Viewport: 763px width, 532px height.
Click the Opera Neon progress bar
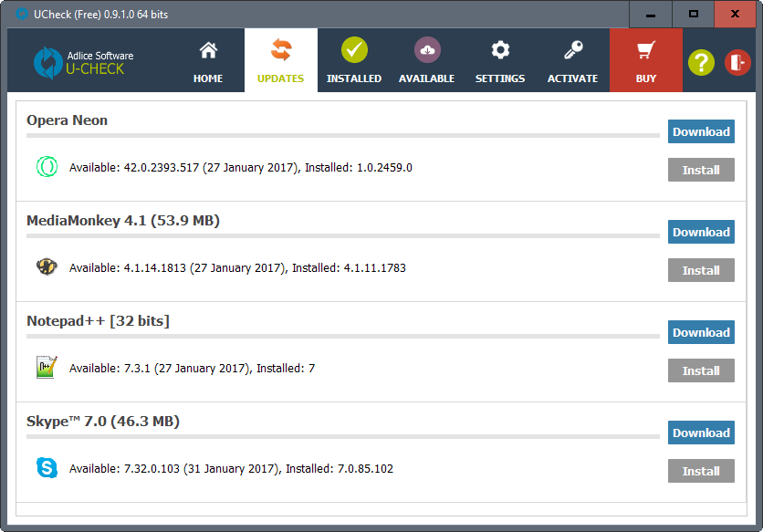(343, 136)
